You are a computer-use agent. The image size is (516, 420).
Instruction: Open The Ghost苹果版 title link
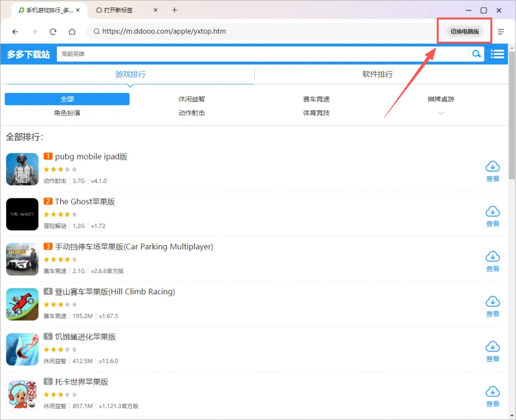tap(85, 202)
